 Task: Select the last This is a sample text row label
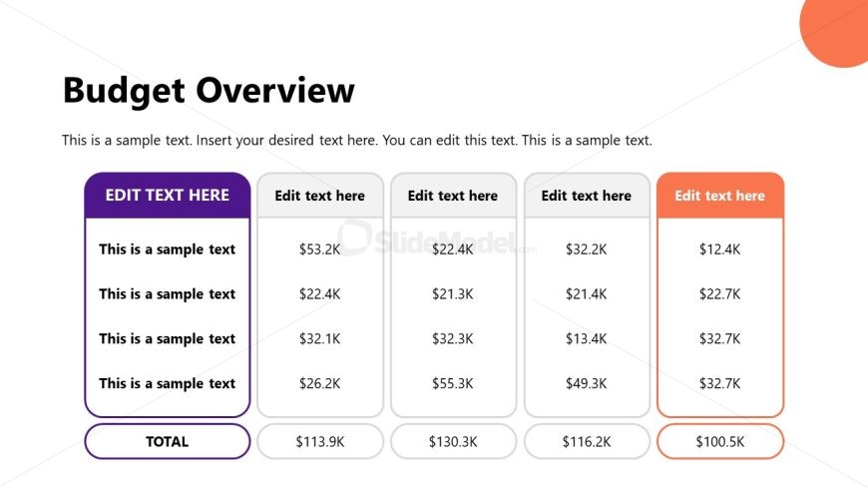tap(168, 383)
